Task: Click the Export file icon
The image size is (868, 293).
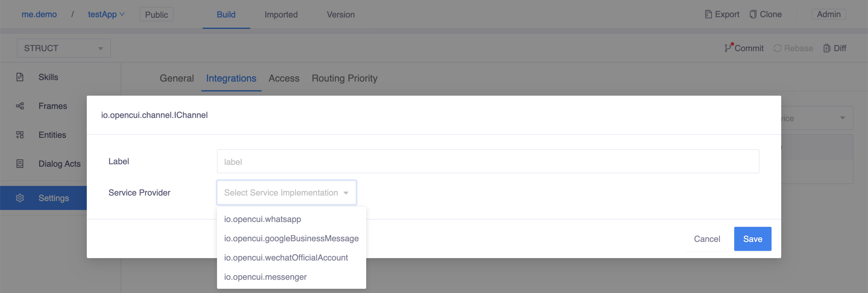Action: coord(708,14)
